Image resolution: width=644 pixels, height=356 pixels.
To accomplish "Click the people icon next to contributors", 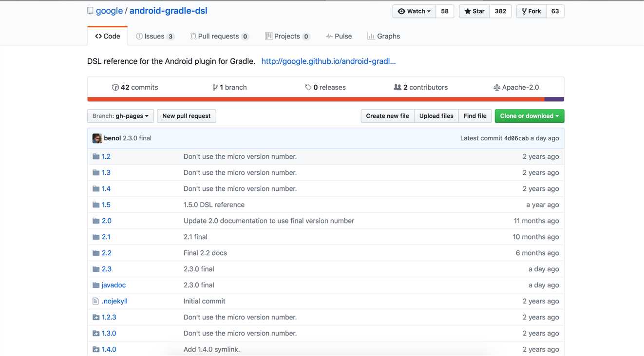I will (x=398, y=87).
